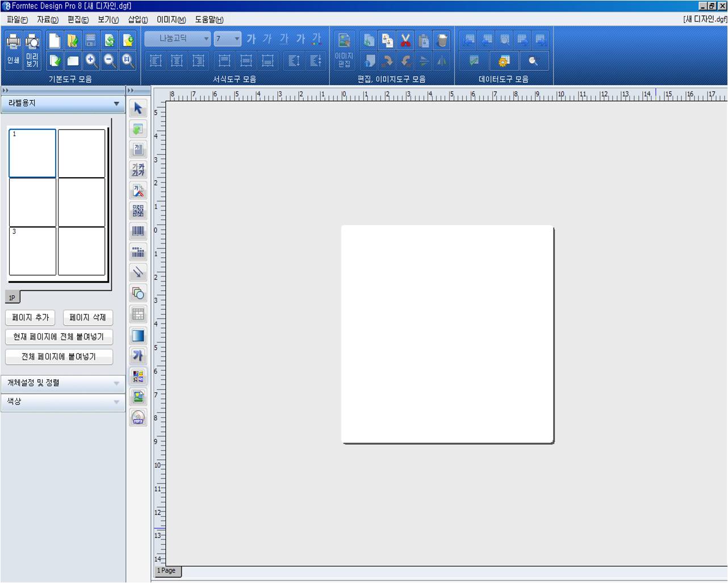
Task: Create a new blank document icon
Action: click(x=55, y=40)
